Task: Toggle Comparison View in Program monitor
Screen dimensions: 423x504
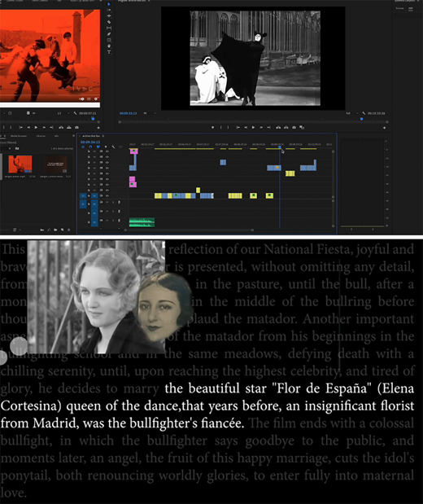Action: point(302,128)
